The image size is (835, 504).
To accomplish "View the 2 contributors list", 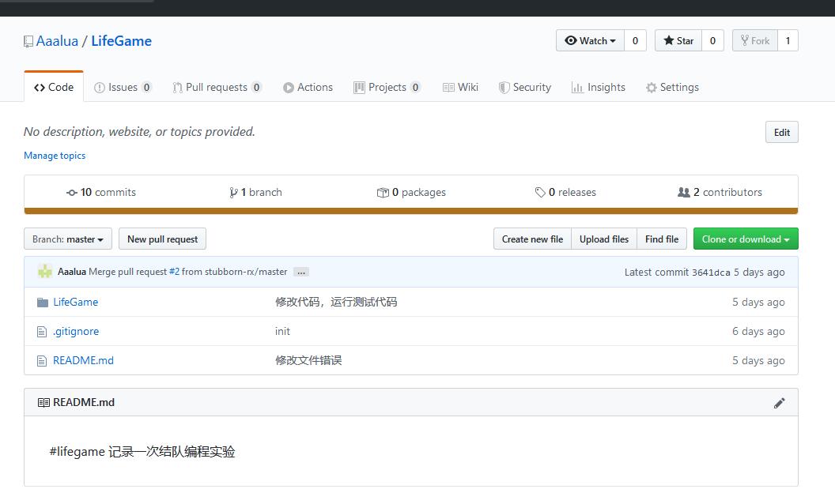I will (x=720, y=192).
